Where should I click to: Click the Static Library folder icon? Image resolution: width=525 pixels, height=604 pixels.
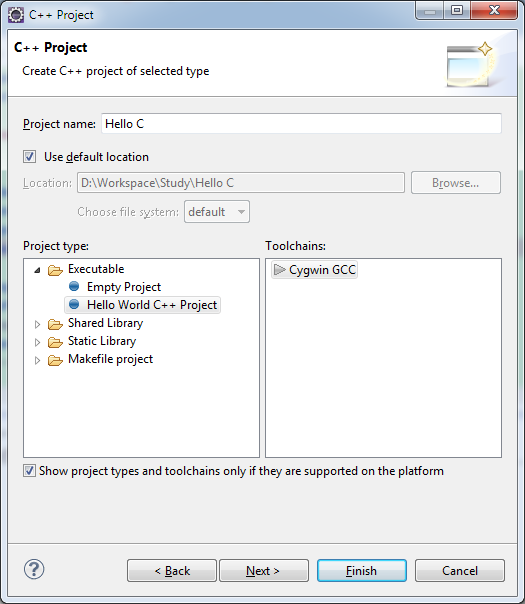[x=55, y=342]
